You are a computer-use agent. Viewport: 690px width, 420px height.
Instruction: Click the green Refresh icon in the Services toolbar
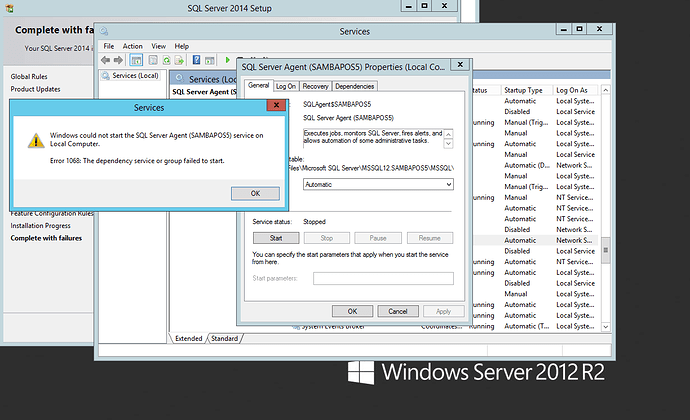point(166,60)
